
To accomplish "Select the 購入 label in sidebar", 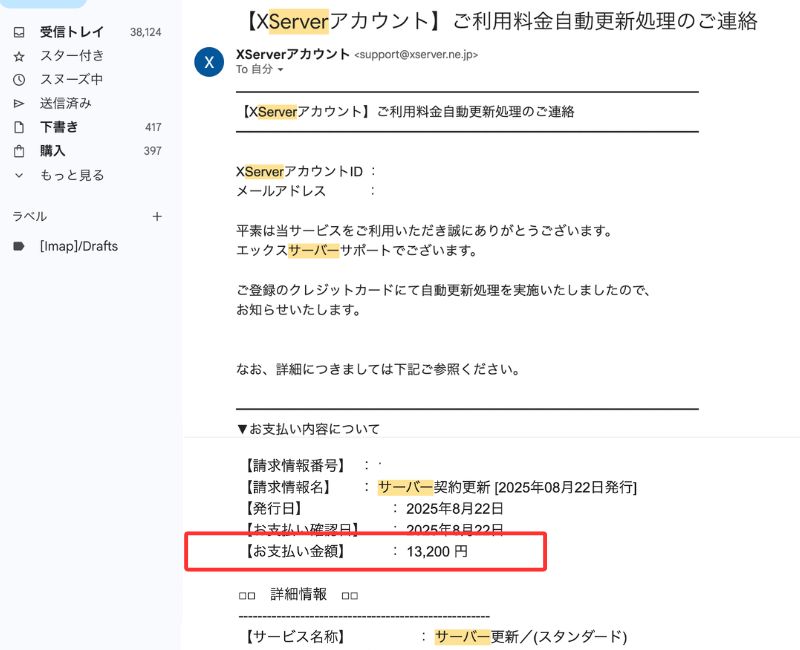I will point(51,151).
